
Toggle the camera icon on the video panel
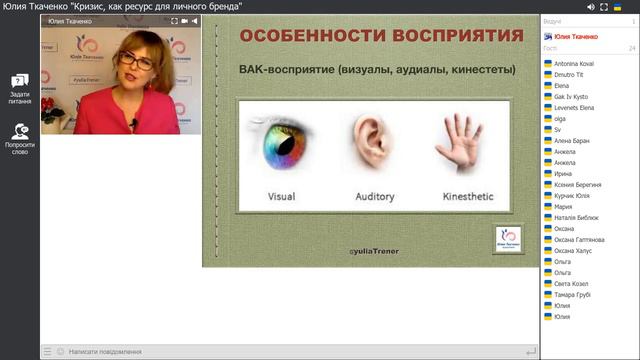184,21
